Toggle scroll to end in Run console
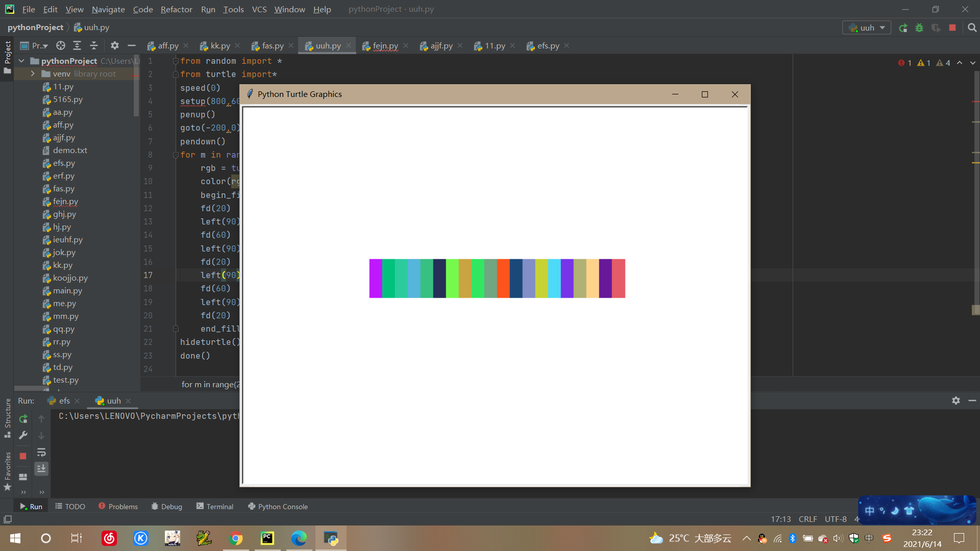The width and height of the screenshot is (980, 551). 41,468
